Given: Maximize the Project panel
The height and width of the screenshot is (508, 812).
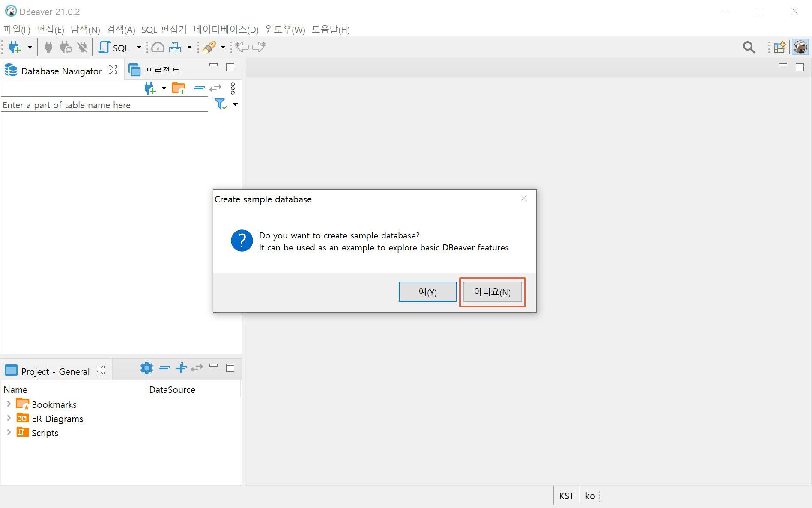Looking at the screenshot, I should pyautogui.click(x=230, y=368).
